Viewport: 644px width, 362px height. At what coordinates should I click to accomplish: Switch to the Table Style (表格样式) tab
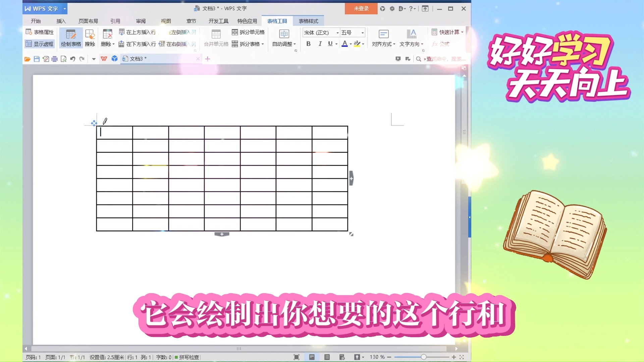tap(308, 21)
